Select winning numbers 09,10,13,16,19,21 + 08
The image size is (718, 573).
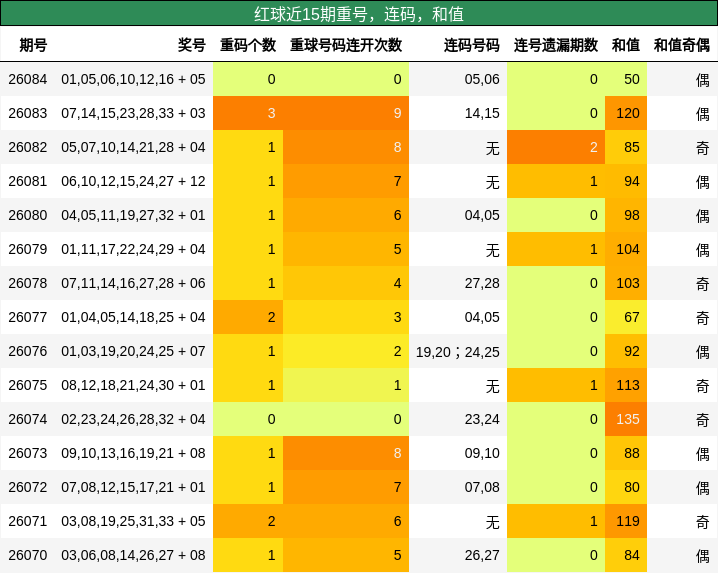click(x=133, y=453)
